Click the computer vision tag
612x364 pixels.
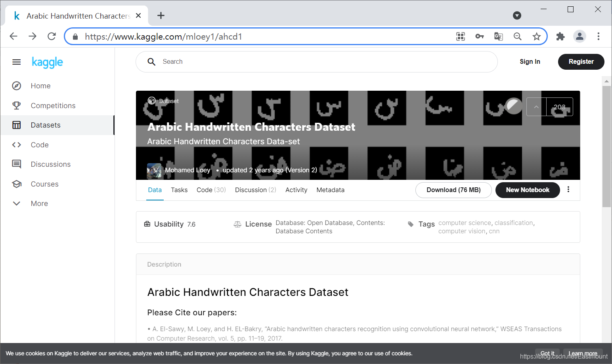pos(462,231)
